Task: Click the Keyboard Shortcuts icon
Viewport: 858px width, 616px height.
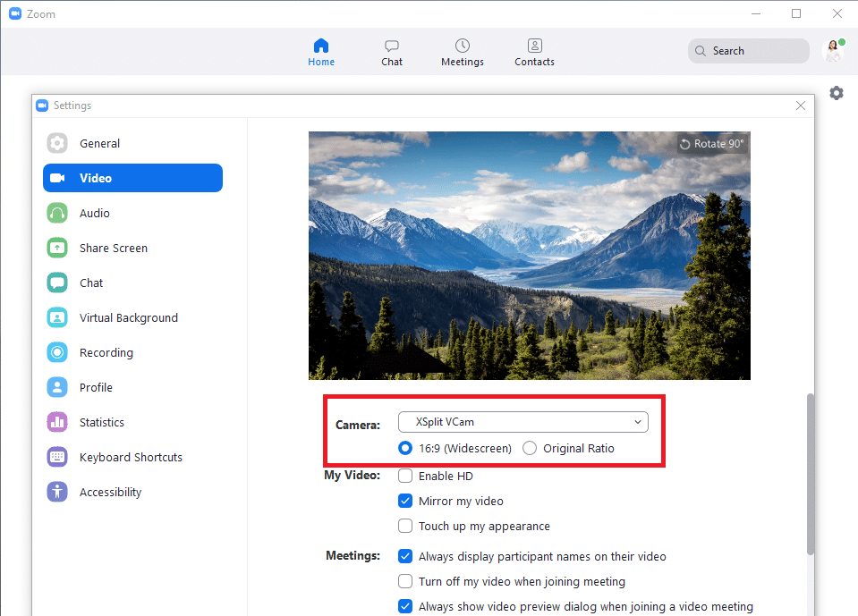Action: [57, 457]
